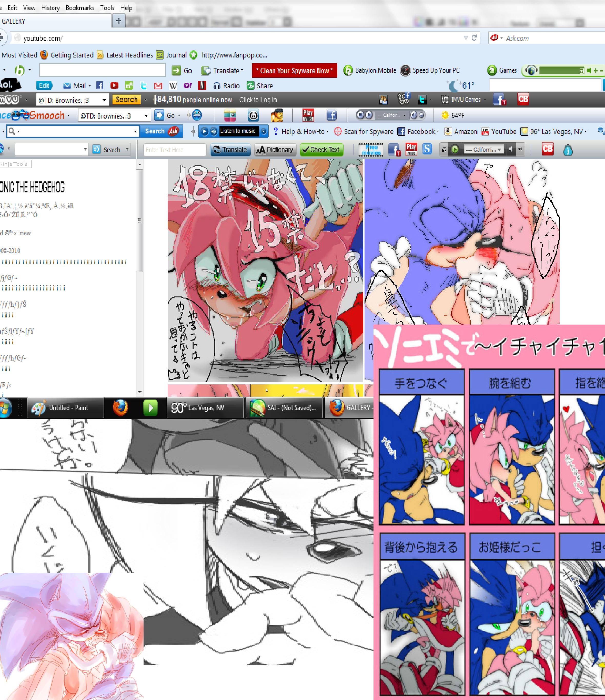Click the Skype S icon
Image resolution: width=605 pixels, height=700 pixels.
[x=427, y=149]
